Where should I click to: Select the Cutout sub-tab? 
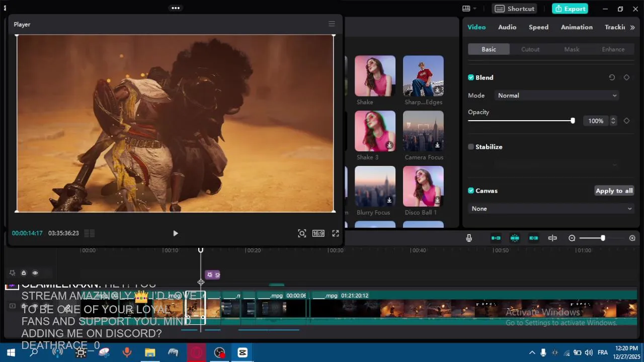[530, 49]
